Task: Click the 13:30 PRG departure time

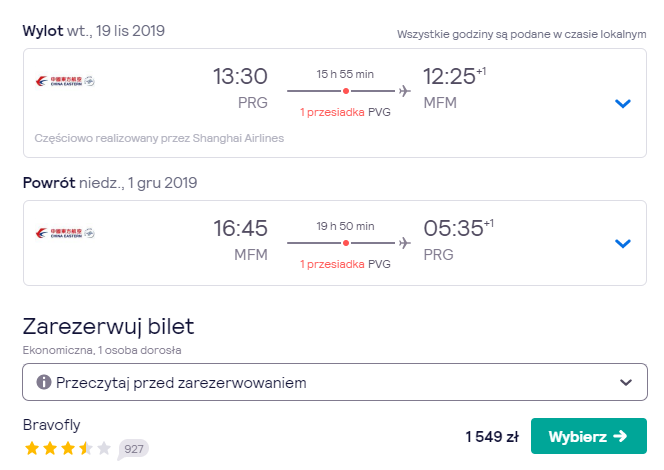Action: 240,88
